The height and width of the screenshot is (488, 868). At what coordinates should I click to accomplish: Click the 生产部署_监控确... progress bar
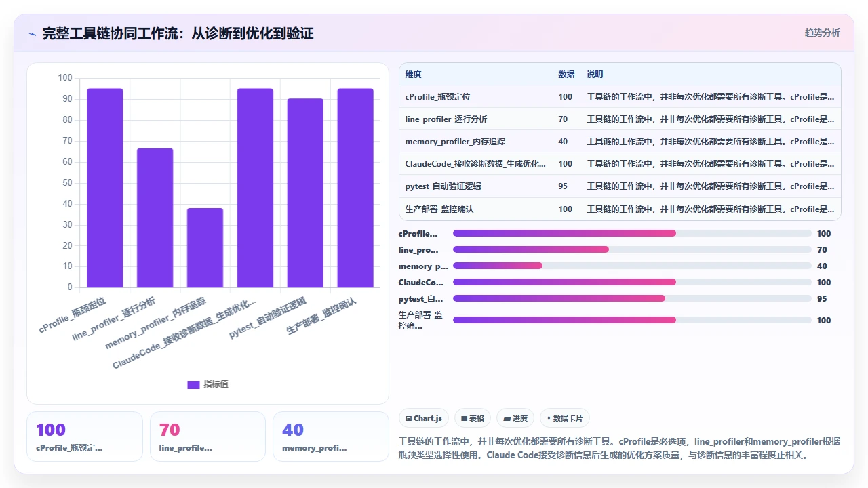(632, 320)
